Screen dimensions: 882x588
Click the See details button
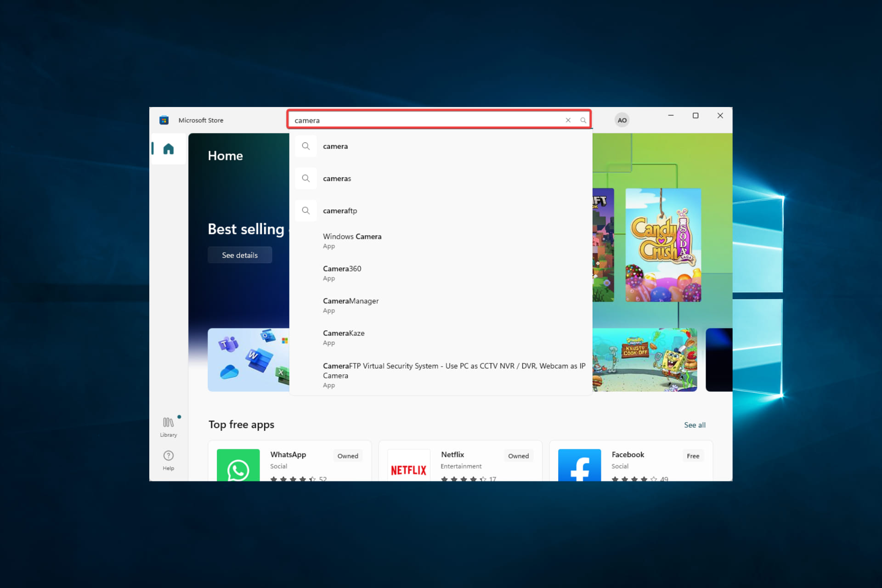[x=240, y=255]
